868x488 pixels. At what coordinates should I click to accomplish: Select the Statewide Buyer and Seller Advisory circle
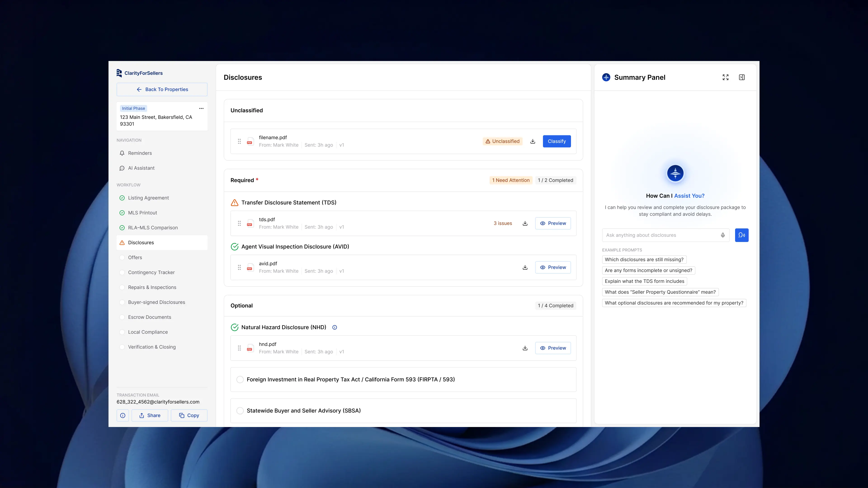click(x=240, y=411)
